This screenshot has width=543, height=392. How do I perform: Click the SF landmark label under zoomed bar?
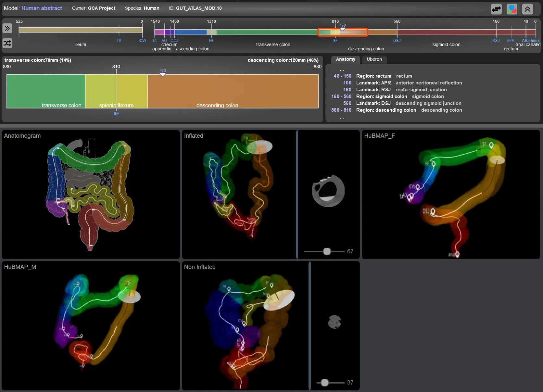tap(116, 113)
